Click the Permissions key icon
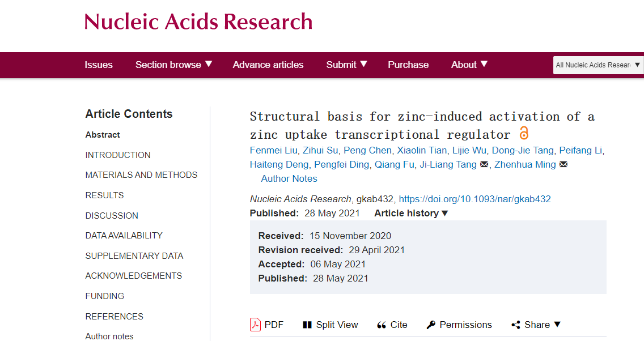The height and width of the screenshot is (341, 644). coord(431,325)
